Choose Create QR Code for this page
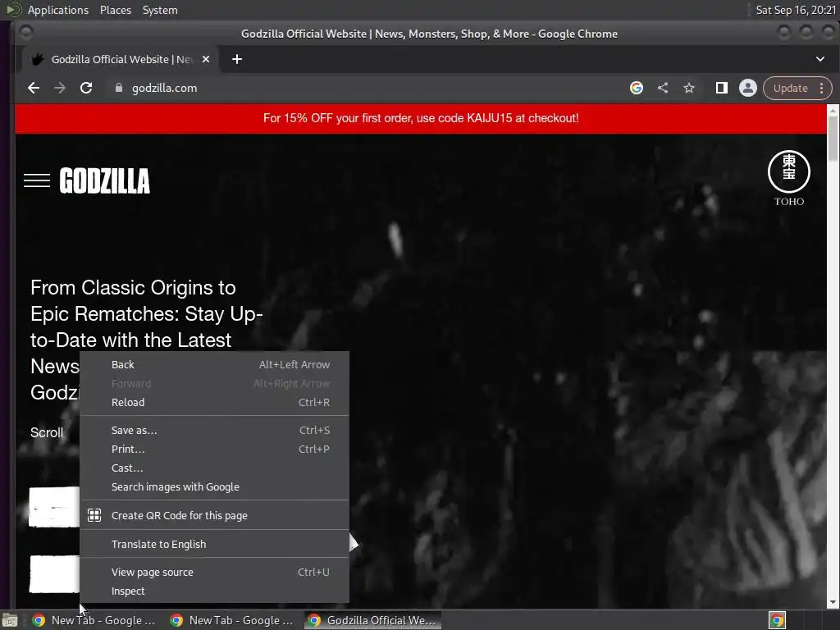 (x=214, y=515)
